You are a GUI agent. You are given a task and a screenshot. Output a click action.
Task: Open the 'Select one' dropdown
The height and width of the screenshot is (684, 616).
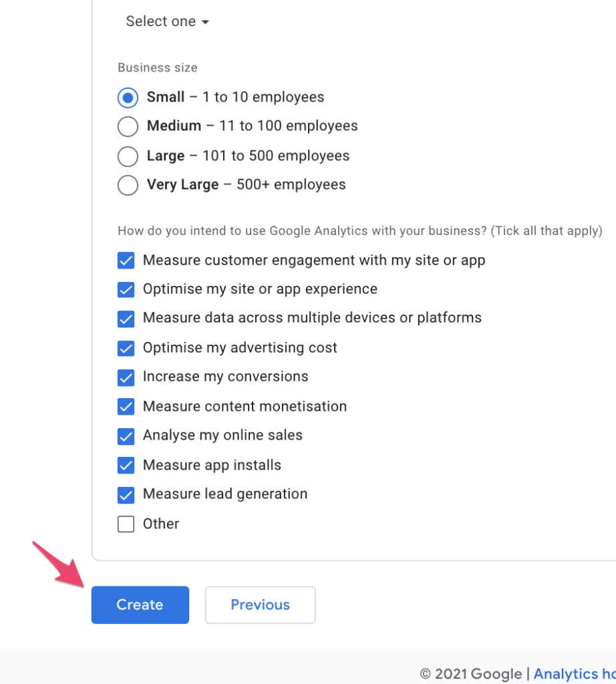pyautogui.click(x=168, y=21)
